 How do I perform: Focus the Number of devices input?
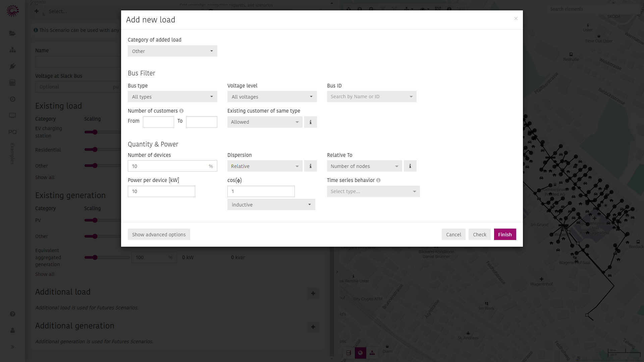tap(172, 166)
